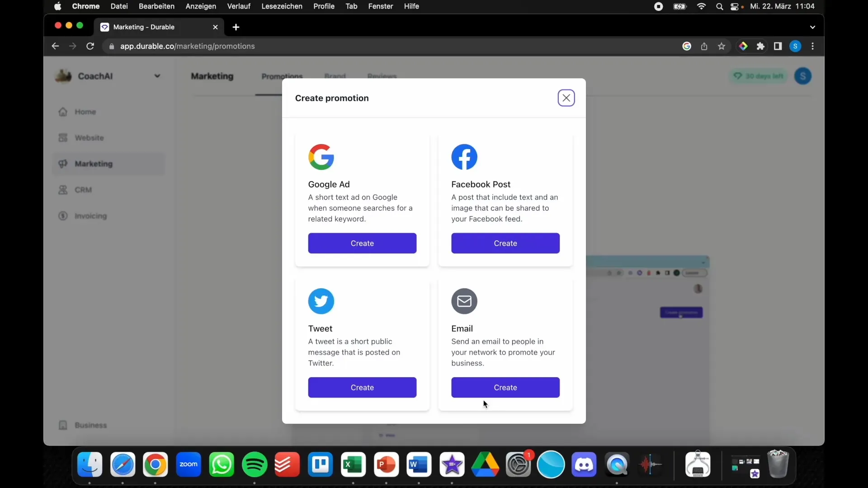Switch to the Brand tab
Image resolution: width=868 pixels, height=488 pixels.
(x=335, y=76)
